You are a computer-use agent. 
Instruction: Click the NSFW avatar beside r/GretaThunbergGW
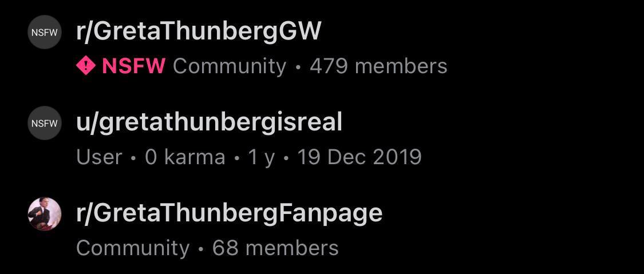click(x=44, y=33)
